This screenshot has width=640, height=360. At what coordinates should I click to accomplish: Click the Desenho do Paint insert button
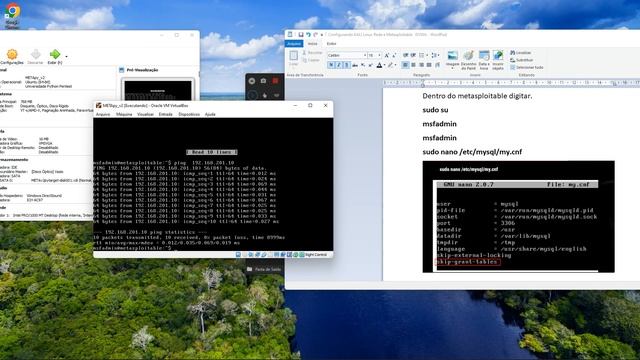468,60
